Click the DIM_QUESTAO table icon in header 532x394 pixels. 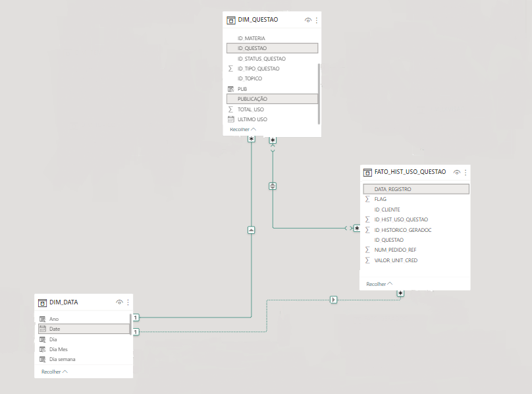coord(230,20)
